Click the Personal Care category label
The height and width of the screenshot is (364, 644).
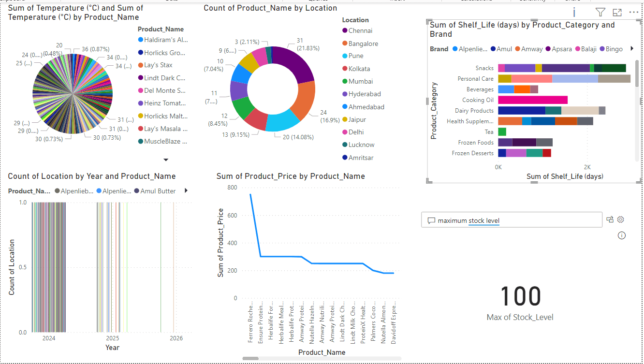click(x=476, y=79)
